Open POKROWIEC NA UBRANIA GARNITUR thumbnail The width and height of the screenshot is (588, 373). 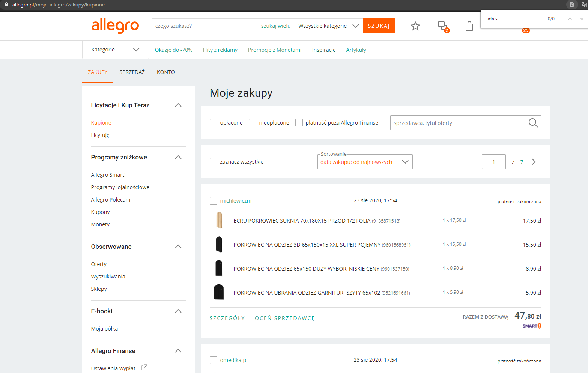[219, 292]
